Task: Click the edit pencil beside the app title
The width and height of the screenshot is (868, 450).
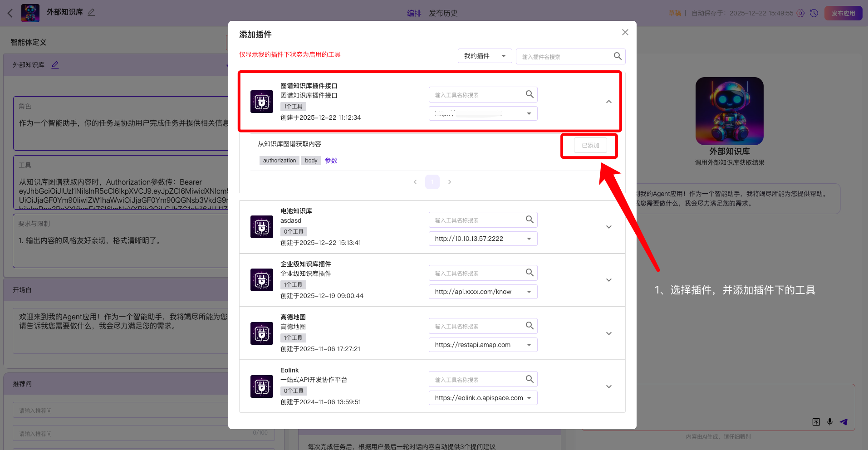Action: 92,12
